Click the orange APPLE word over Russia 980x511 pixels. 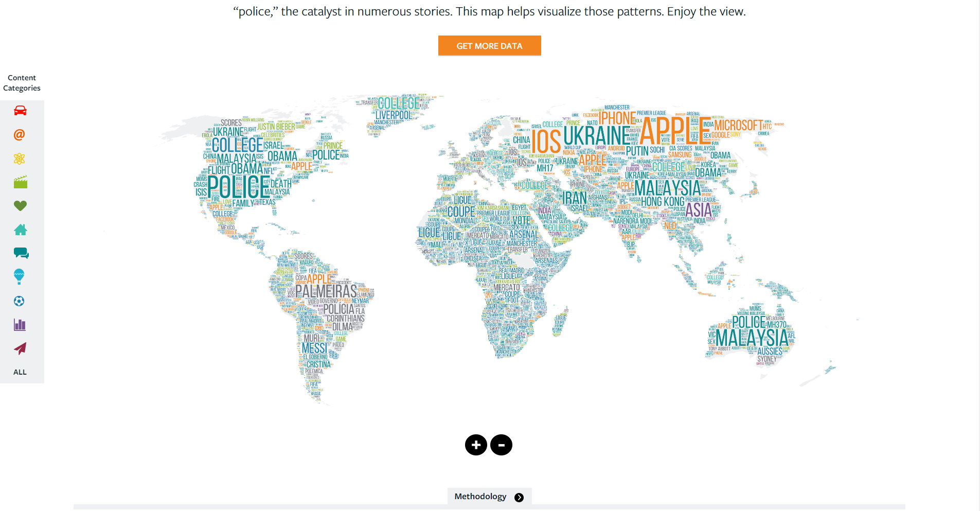[674, 131]
